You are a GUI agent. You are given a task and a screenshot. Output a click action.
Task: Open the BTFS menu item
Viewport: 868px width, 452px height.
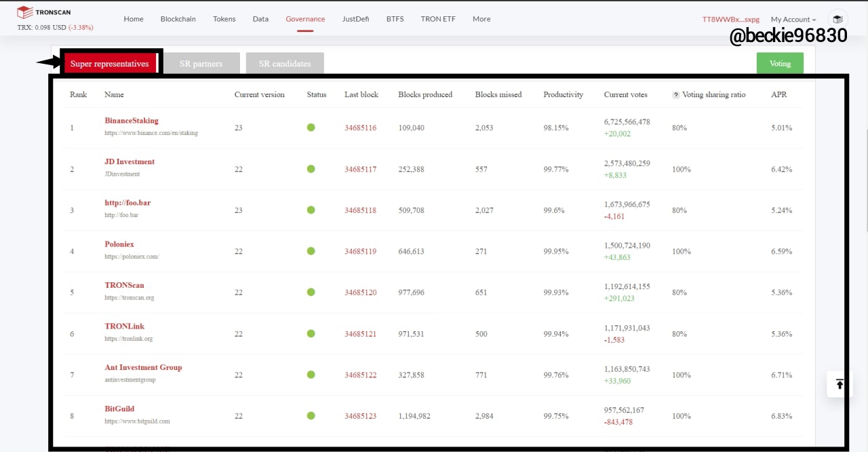[395, 19]
